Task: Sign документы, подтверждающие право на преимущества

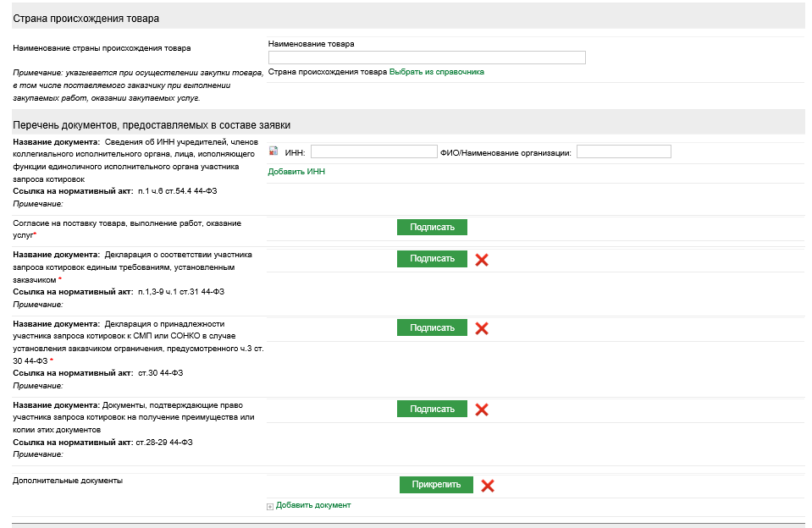Action: tap(432, 409)
